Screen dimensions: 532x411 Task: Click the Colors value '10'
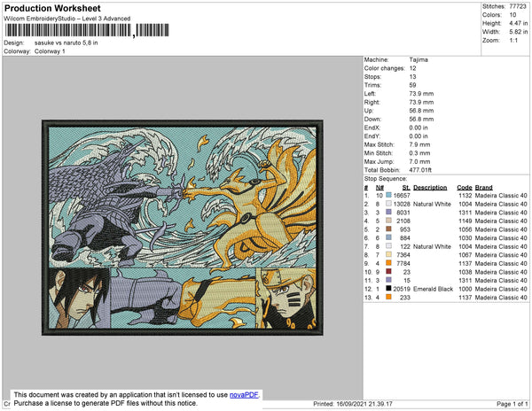pyautogui.click(x=512, y=15)
